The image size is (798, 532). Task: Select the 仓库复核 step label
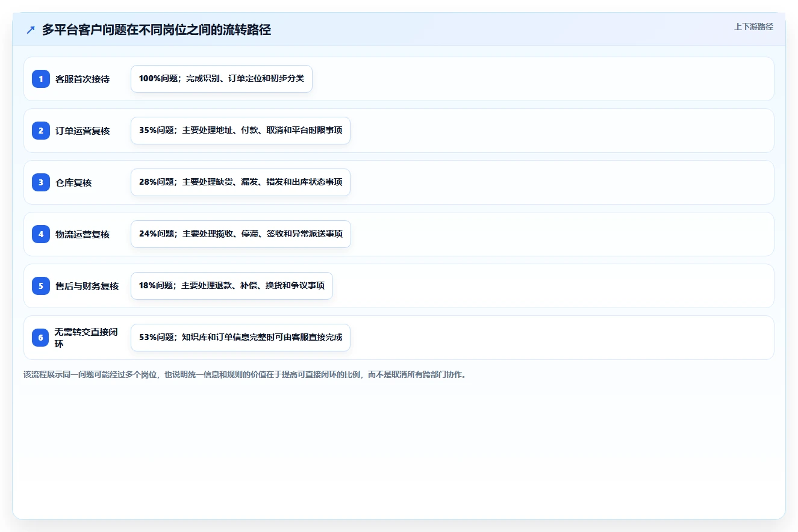[x=73, y=182]
